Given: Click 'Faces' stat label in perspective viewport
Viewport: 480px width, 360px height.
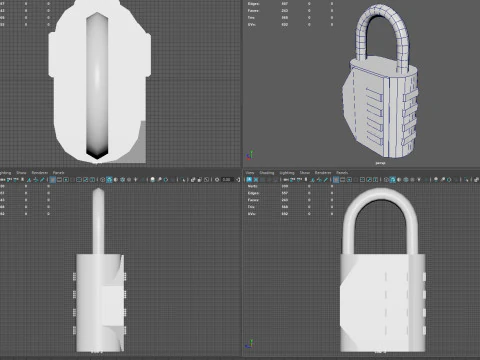Looking at the screenshot, I should tap(253, 10).
